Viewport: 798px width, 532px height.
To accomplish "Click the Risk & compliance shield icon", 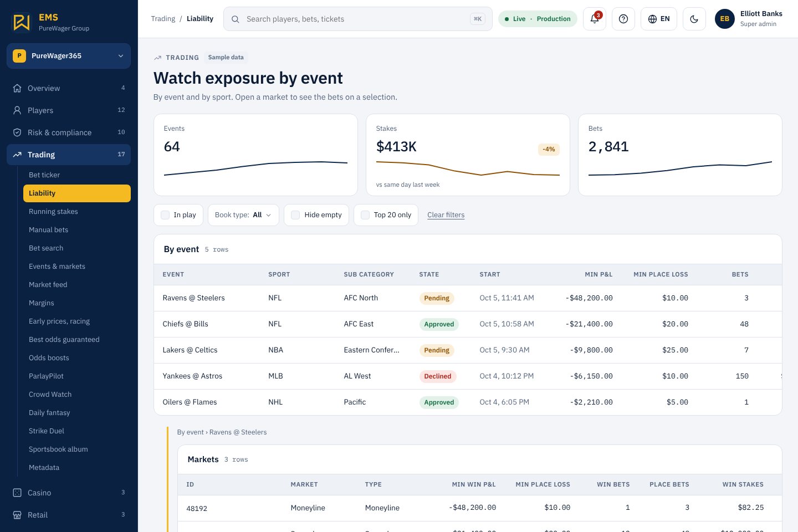I will (17, 132).
